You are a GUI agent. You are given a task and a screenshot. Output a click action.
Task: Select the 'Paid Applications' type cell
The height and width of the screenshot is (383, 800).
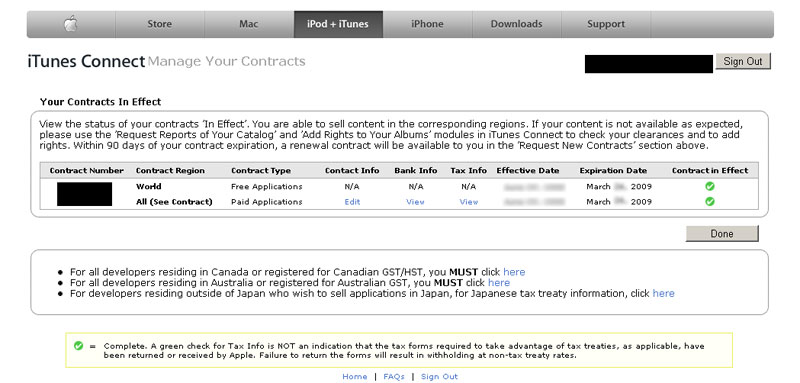tap(266, 202)
